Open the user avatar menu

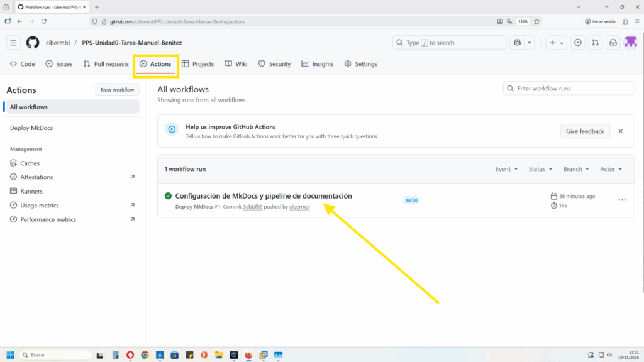pyautogui.click(x=631, y=42)
